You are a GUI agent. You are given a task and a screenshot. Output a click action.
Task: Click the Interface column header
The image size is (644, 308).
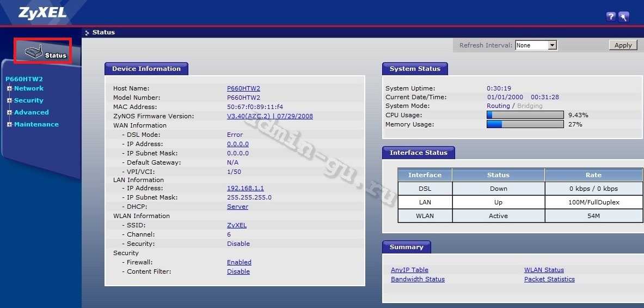point(425,175)
